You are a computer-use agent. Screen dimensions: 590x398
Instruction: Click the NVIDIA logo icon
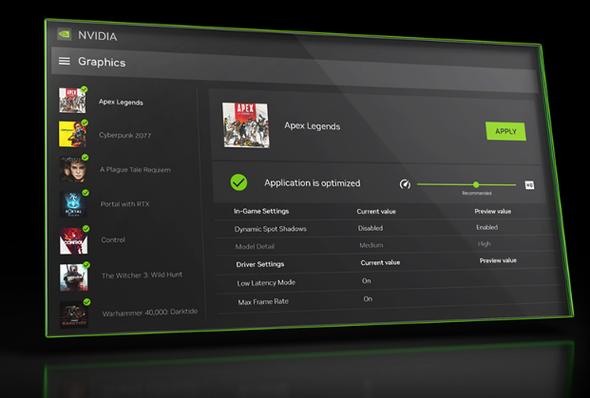click(x=64, y=35)
